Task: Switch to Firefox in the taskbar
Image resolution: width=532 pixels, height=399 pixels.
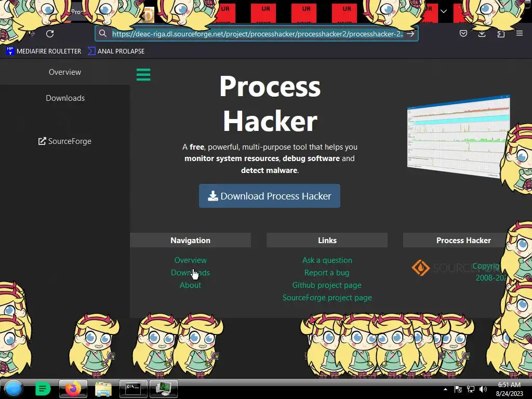Action: (x=73, y=389)
